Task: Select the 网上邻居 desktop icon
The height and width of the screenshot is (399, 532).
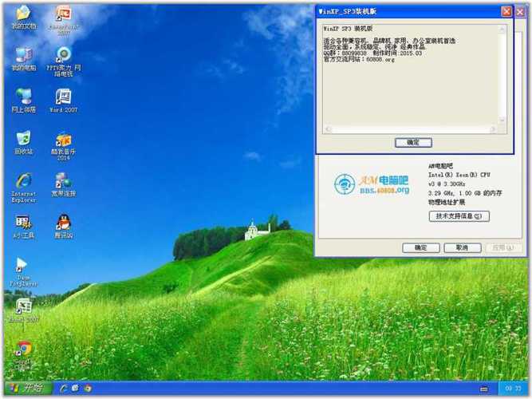Action: (x=23, y=101)
